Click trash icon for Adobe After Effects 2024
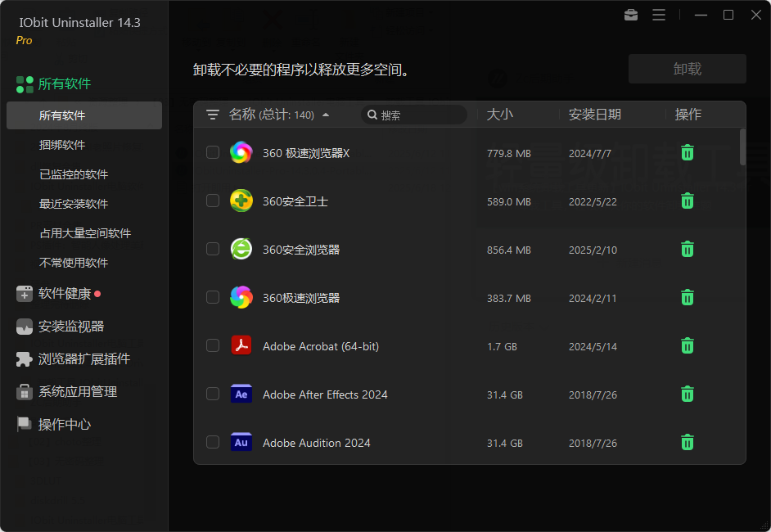This screenshot has width=771, height=532. (x=688, y=394)
